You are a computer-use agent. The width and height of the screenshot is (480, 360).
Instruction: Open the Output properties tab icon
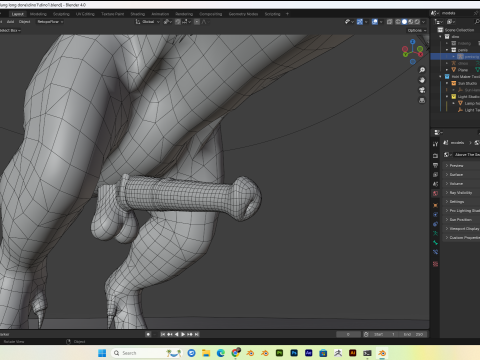[435, 165]
